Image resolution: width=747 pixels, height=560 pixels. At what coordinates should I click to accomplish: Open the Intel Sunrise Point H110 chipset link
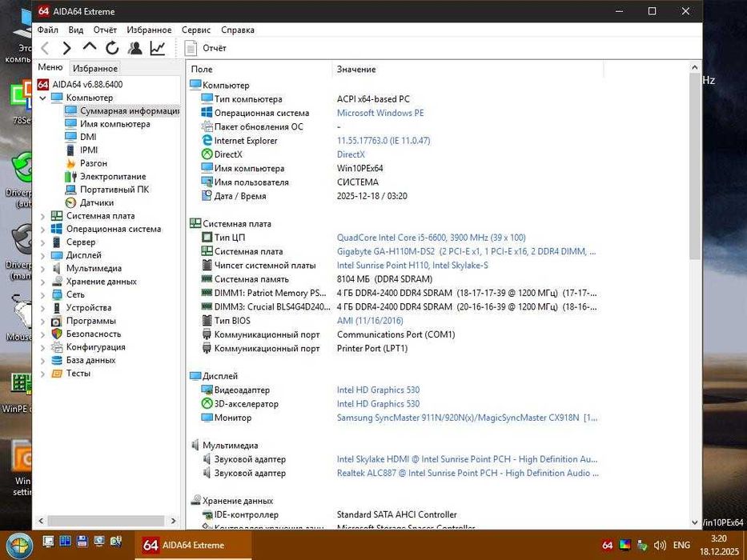point(412,266)
